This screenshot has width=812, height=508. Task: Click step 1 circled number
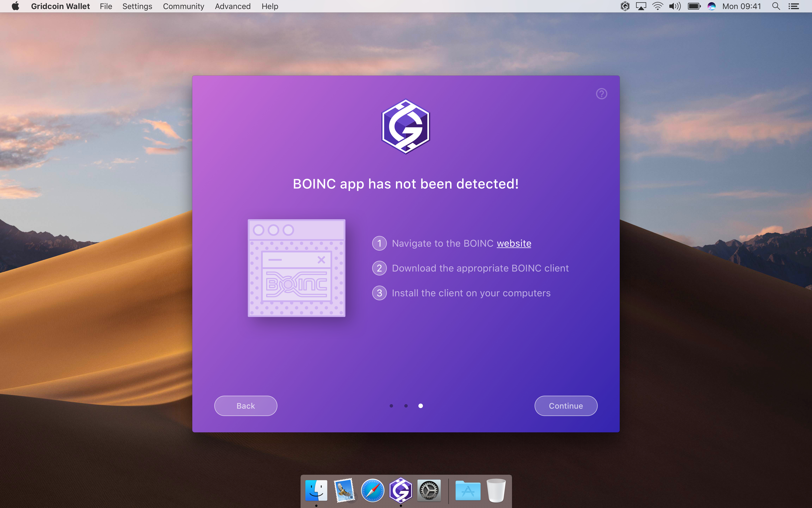(379, 243)
